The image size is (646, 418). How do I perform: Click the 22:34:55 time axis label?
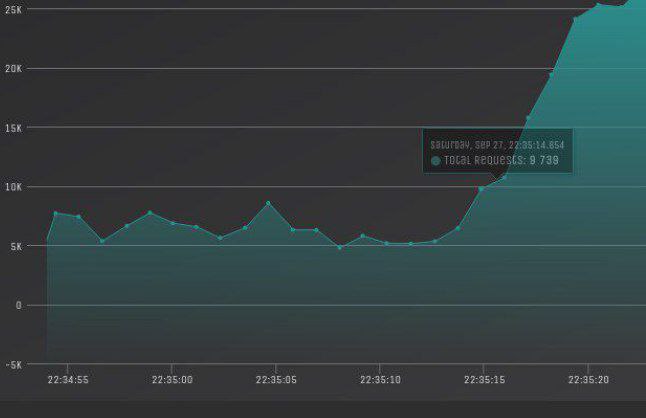click(68, 380)
